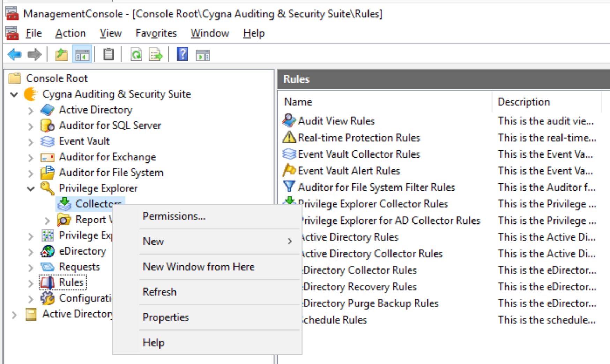Click the Audit View Rules magnifier icon
This screenshot has height=364, width=610.
tap(289, 121)
